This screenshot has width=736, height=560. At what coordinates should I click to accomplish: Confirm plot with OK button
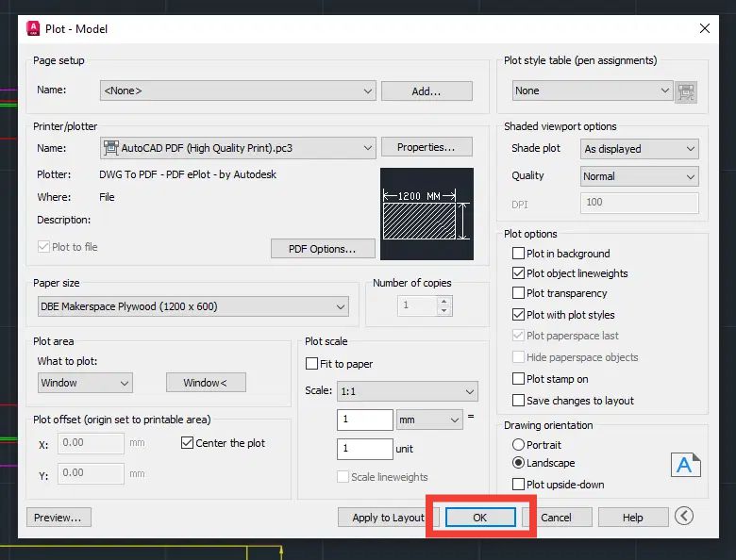point(480,518)
